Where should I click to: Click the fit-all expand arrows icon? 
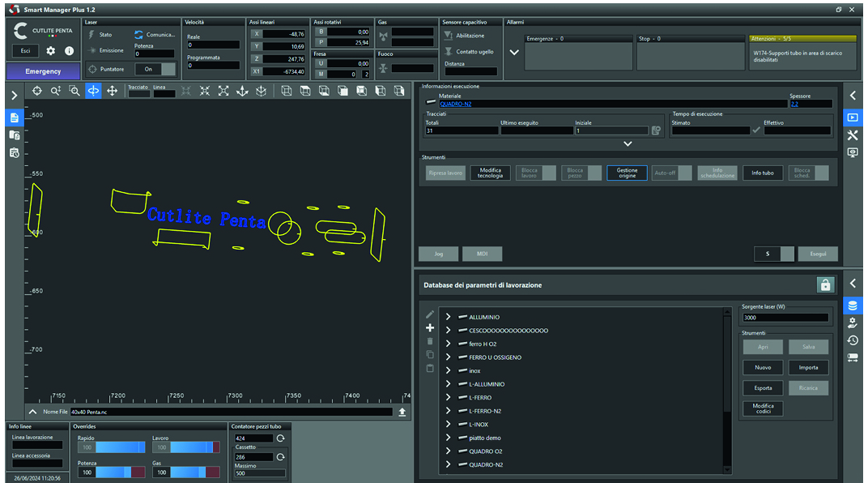pos(223,91)
